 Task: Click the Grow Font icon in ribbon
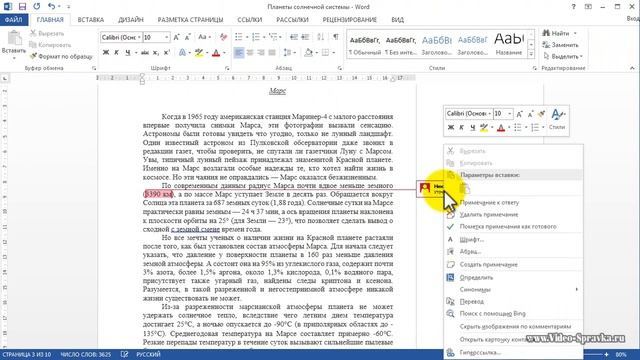[x=176, y=37]
